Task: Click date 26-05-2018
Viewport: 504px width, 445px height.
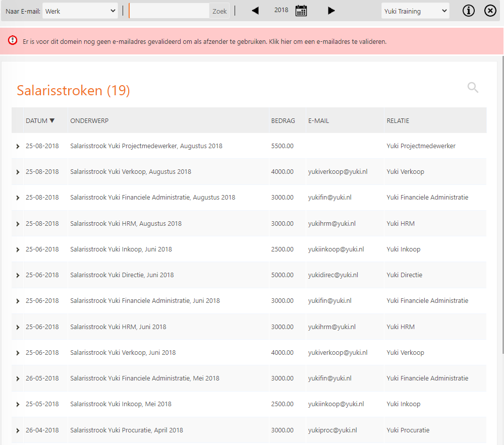Action: click(x=42, y=378)
